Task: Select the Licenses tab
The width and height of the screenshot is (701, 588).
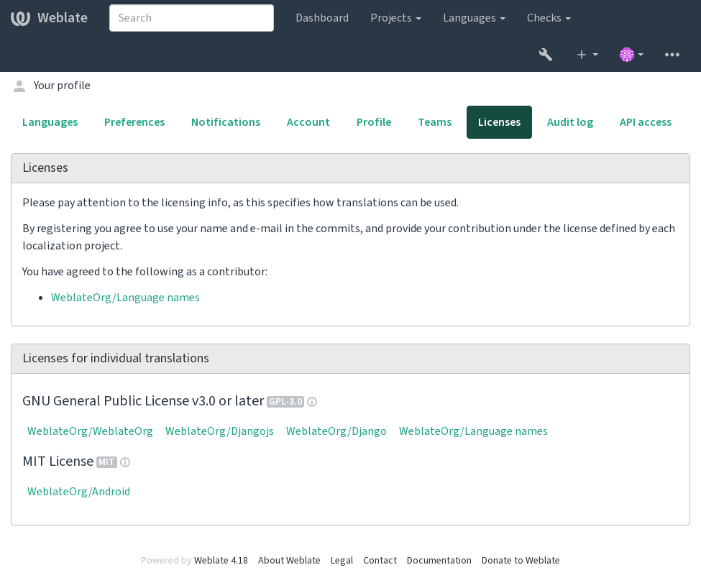Action: click(499, 122)
